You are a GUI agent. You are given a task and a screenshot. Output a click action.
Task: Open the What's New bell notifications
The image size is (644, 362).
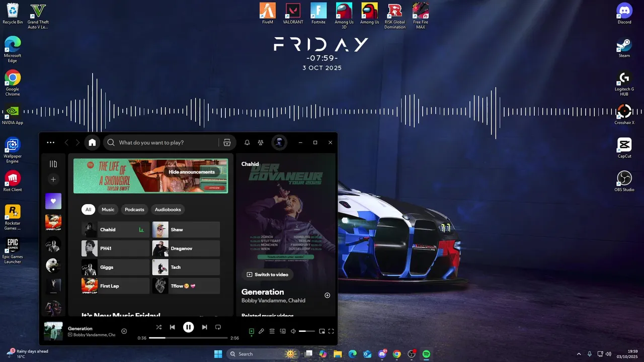[247, 143]
